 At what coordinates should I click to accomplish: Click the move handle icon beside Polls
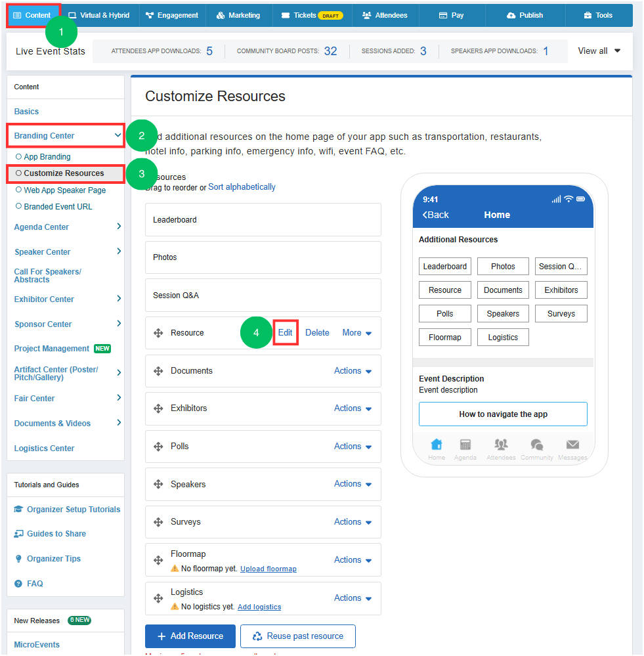tap(158, 447)
